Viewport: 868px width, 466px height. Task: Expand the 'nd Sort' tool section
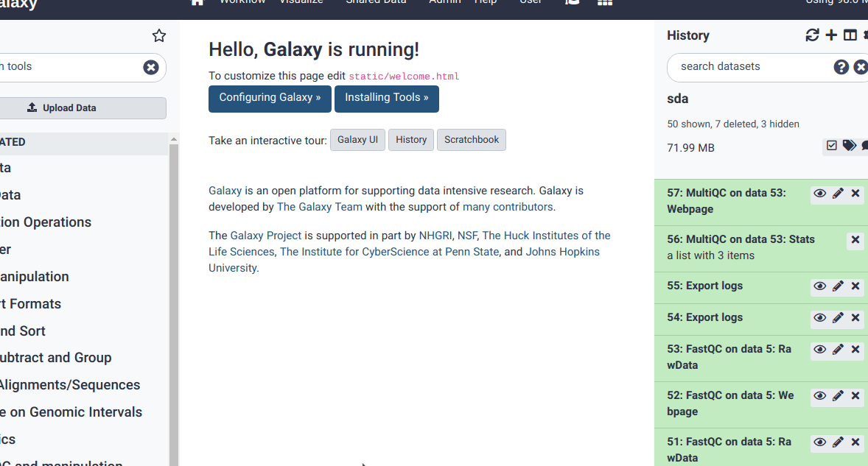[x=23, y=331]
